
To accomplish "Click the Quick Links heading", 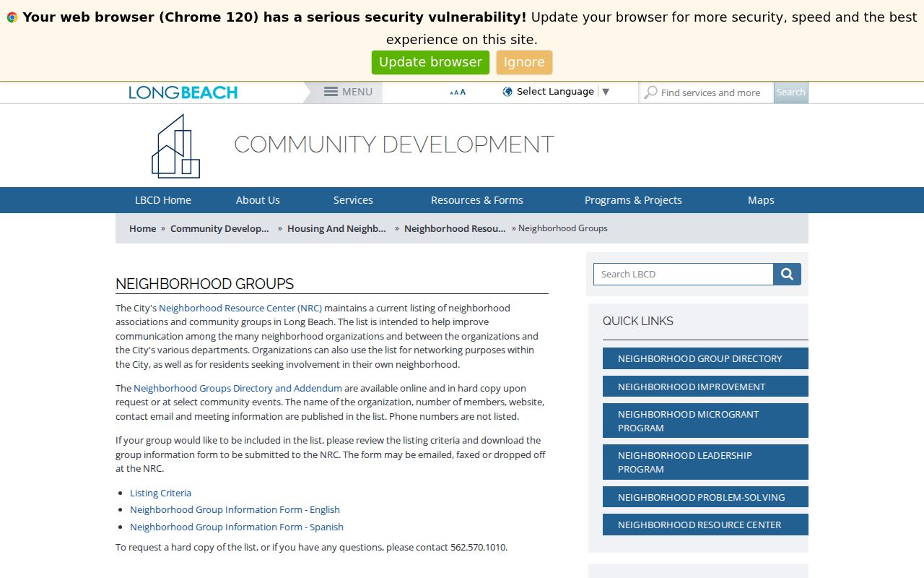I will point(638,321).
